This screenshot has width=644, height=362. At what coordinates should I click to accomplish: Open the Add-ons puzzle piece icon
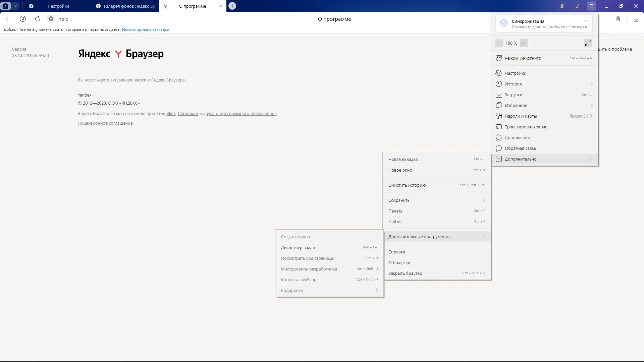499,137
